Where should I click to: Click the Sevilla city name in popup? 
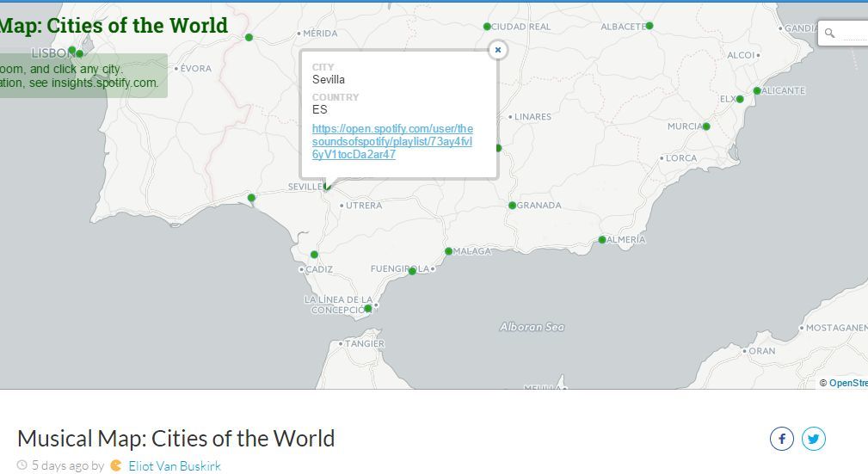pos(329,80)
